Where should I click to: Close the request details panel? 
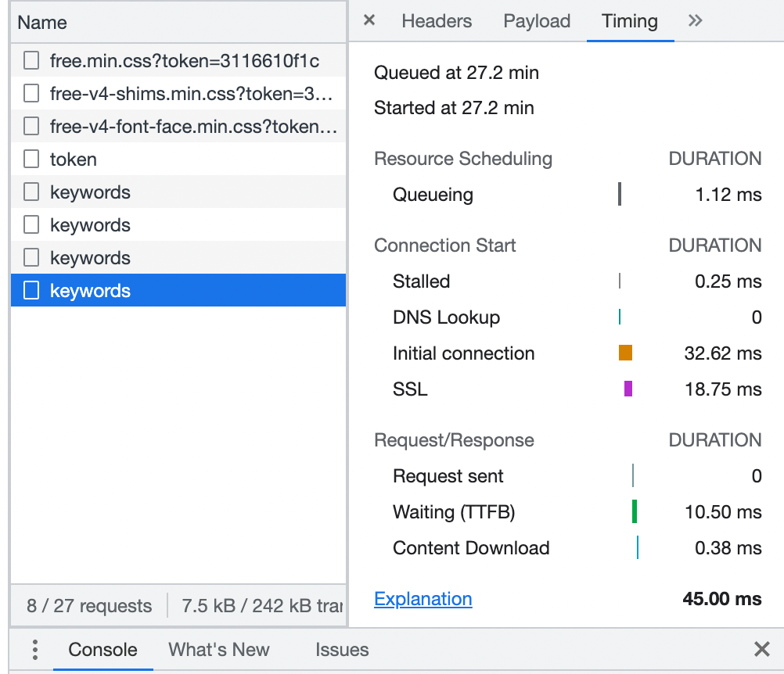pos(369,21)
